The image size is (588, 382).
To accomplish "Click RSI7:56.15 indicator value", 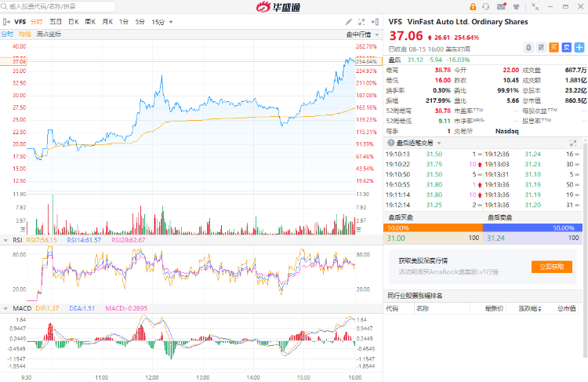I will click(42, 240).
